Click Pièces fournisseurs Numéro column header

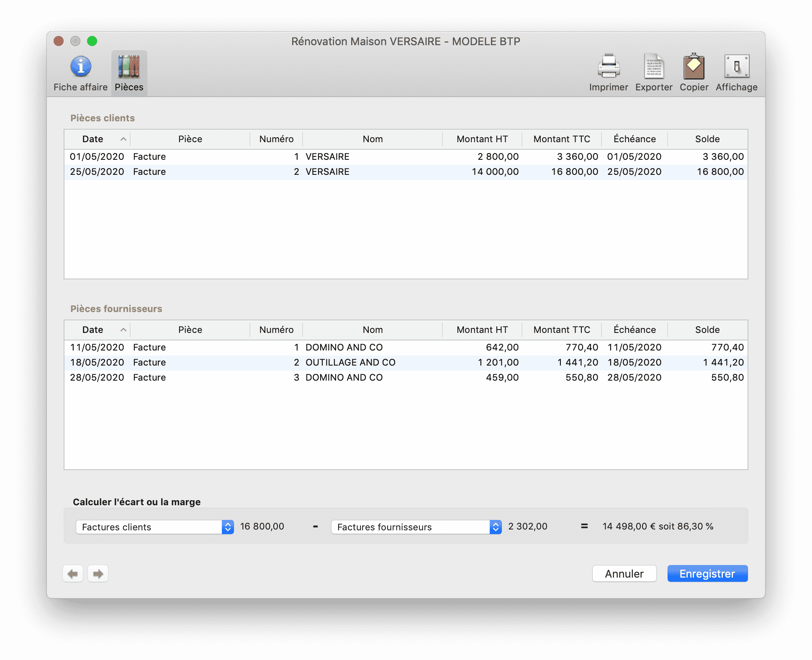pos(276,330)
